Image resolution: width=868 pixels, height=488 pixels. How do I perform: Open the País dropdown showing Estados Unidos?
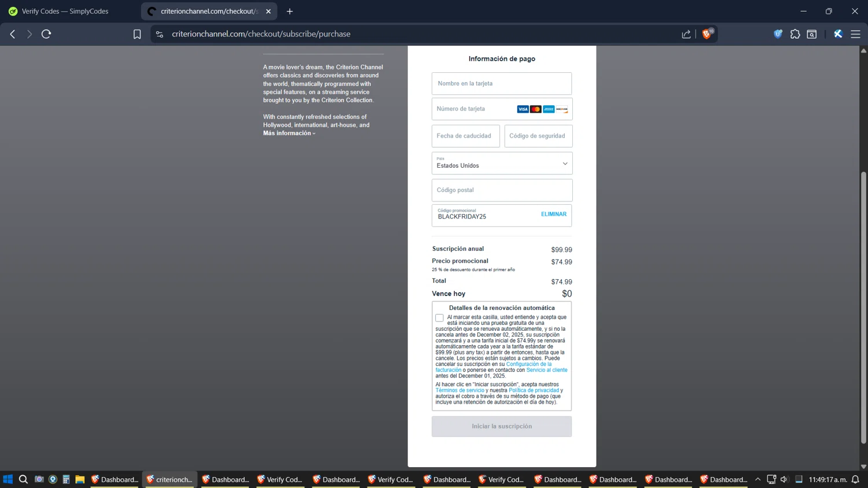point(502,163)
